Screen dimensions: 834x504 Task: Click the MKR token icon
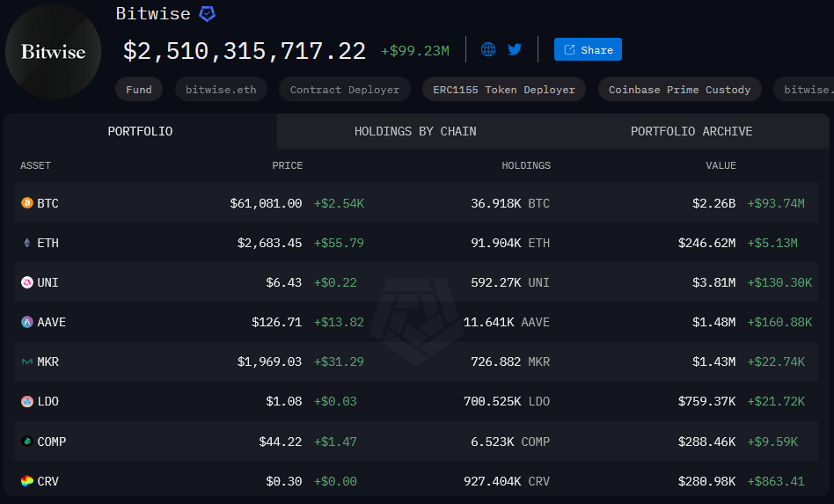[26, 362]
